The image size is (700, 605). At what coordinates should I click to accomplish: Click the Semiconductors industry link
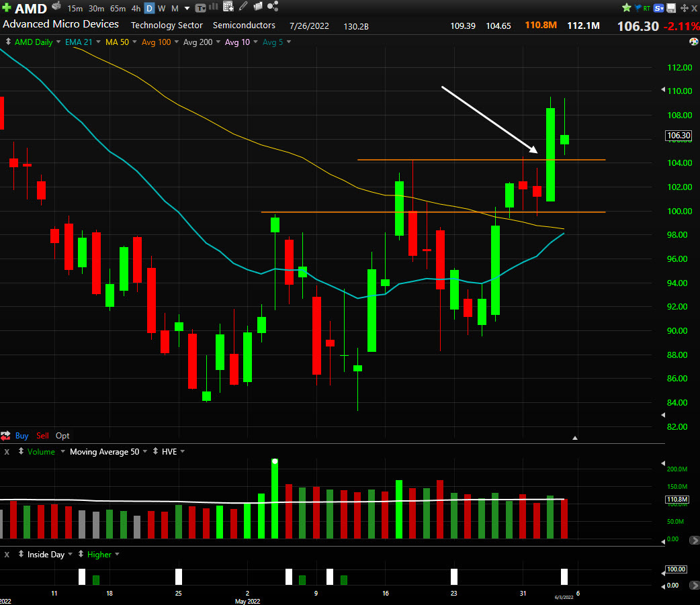(244, 25)
